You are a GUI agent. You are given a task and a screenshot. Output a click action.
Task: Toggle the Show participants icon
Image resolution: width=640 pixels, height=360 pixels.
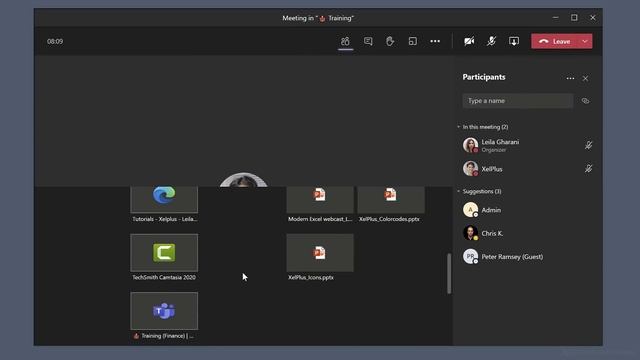[x=345, y=41]
